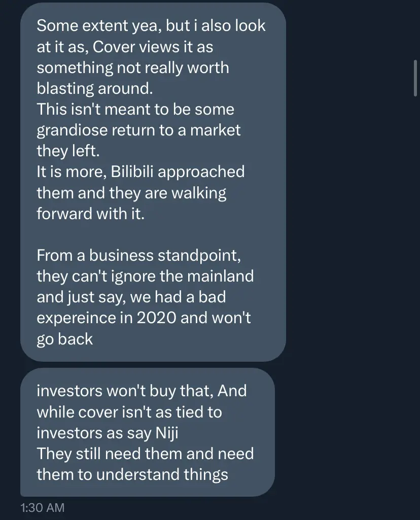
Task: Select the second message bubble starting 'investors won't buy'
Action: coord(148,432)
